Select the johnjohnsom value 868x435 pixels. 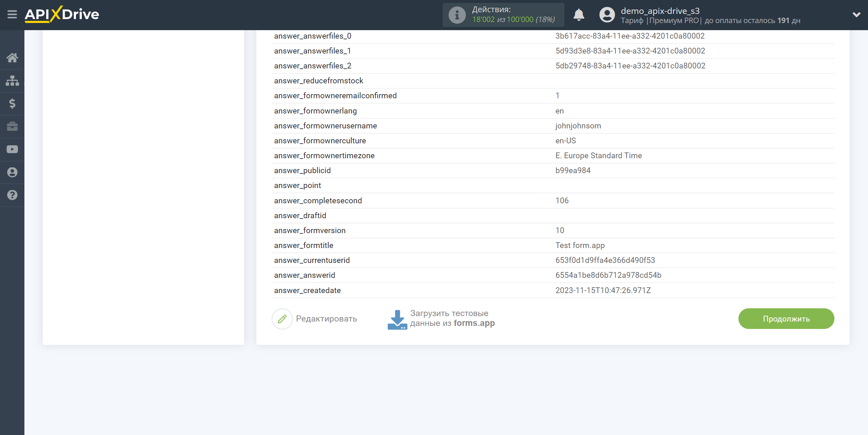[x=578, y=126]
